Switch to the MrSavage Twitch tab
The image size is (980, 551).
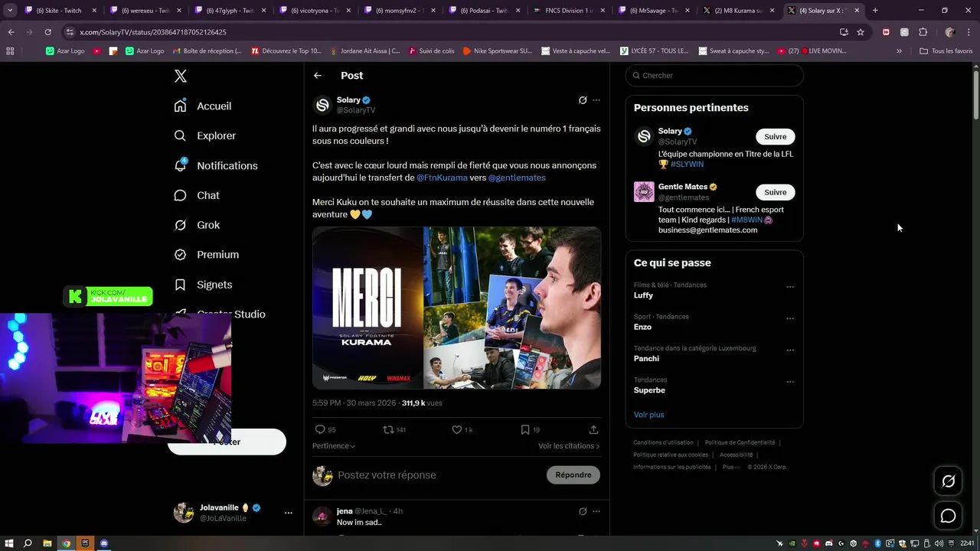click(x=652, y=11)
